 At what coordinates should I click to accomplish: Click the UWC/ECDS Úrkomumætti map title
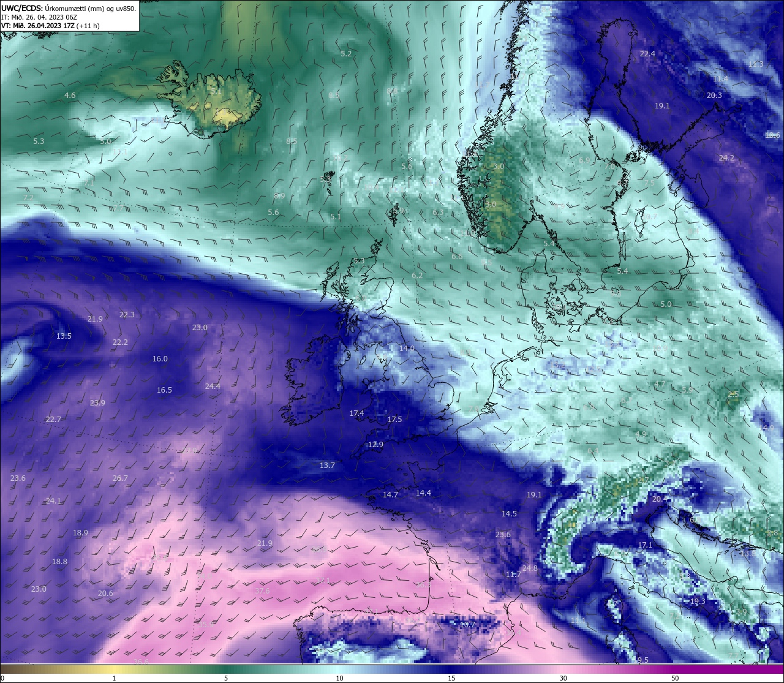[x=69, y=8]
